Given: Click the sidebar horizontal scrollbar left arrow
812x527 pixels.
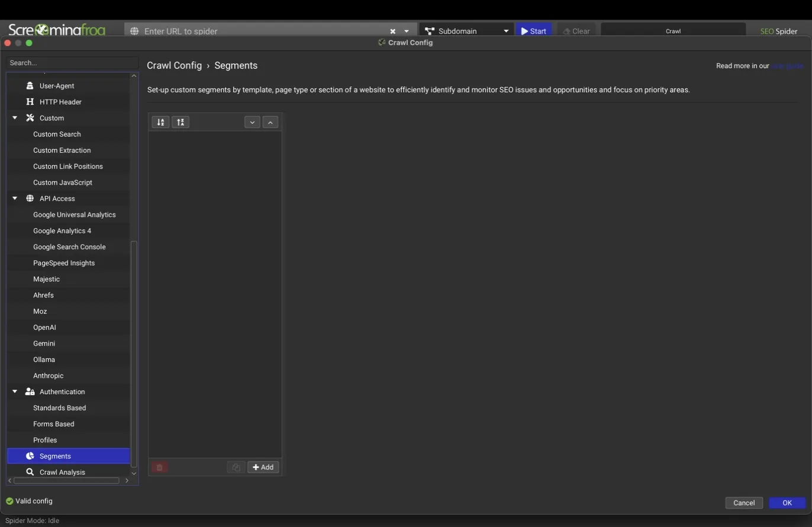Looking at the screenshot, I should click(9, 480).
